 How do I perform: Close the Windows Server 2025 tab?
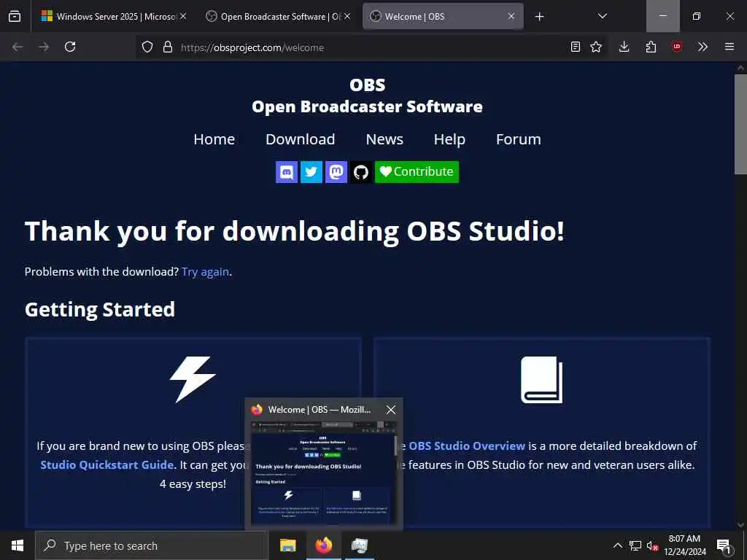183,16
